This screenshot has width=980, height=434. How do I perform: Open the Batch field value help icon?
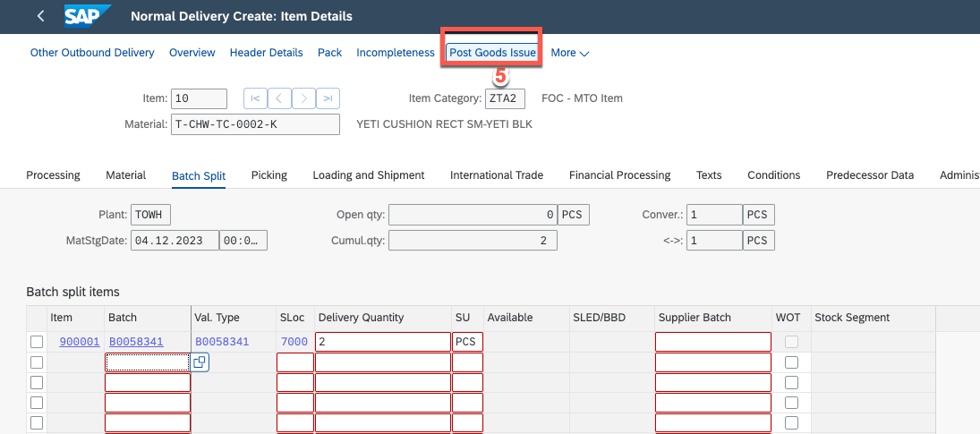point(200,362)
